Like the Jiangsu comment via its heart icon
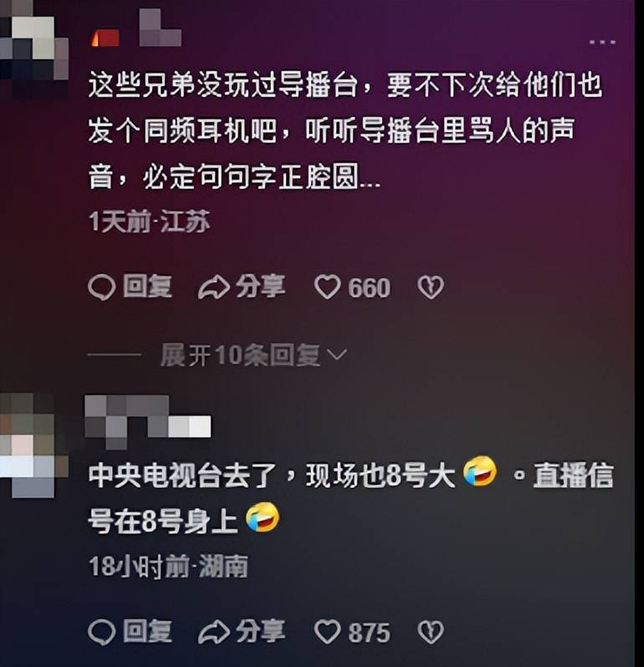The width and height of the screenshot is (644, 667). tap(327, 288)
